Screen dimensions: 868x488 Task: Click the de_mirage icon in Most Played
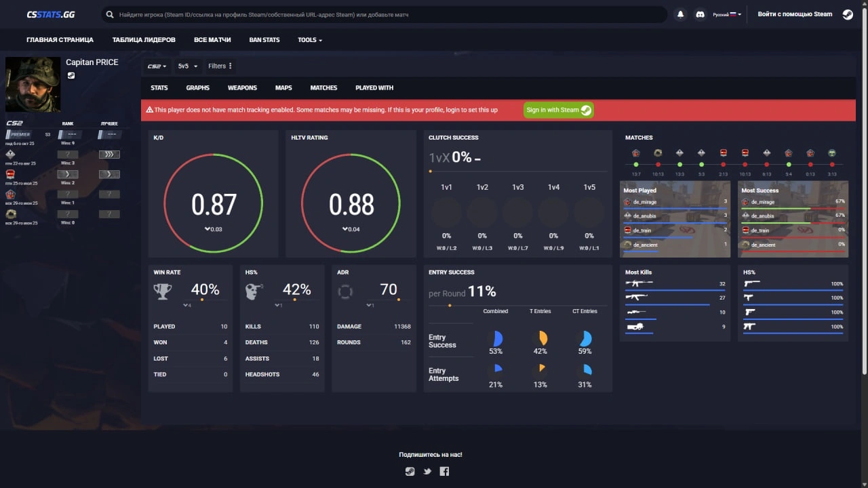pyautogui.click(x=627, y=202)
